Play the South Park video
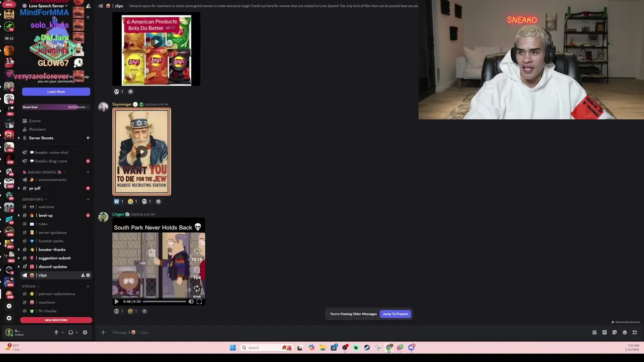Viewport: 644px width, 362px height. click(116, 302)
